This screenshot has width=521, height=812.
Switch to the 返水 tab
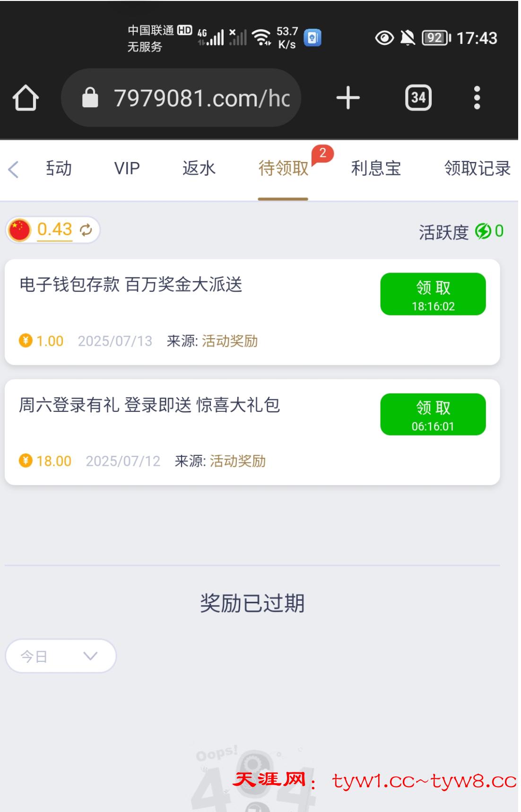coord(199,169)
